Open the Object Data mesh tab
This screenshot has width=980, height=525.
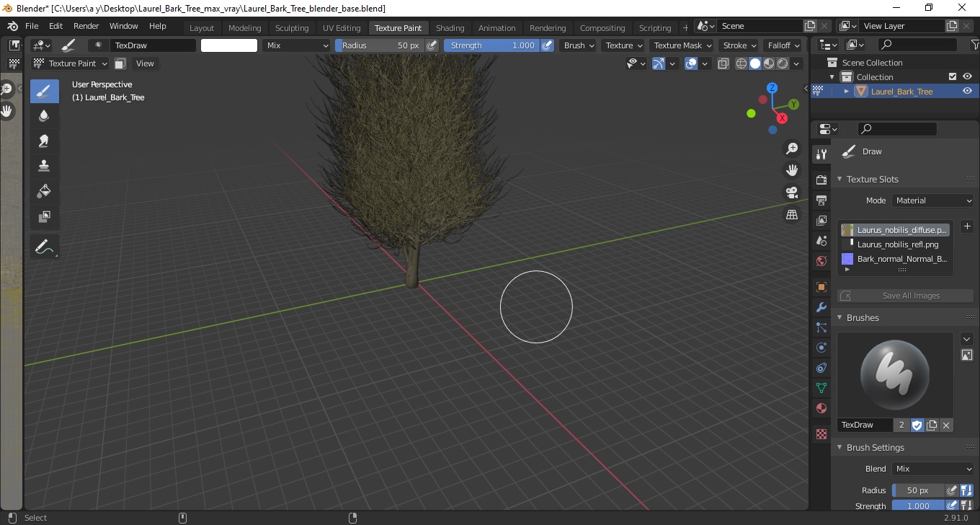pyautogui.click(x=821, y=388)
